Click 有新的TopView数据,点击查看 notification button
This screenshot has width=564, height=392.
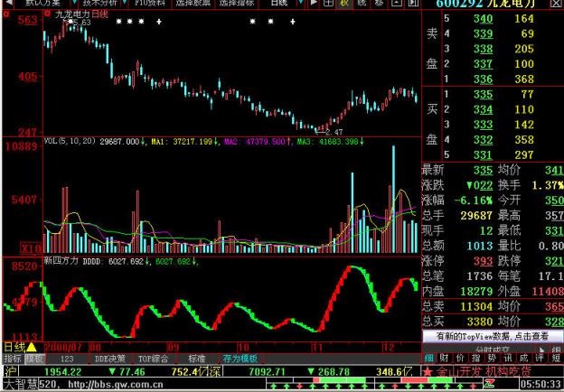[493, 336]
